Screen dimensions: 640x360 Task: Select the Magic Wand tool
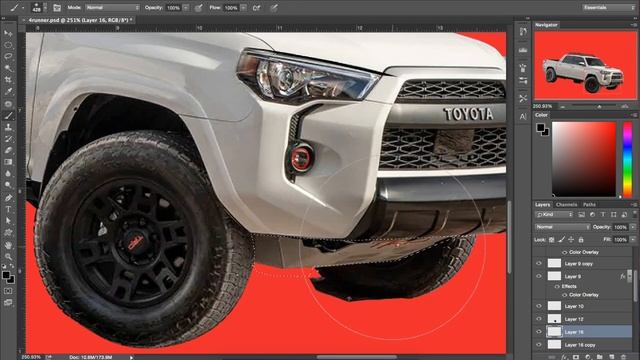pos(8,68)
